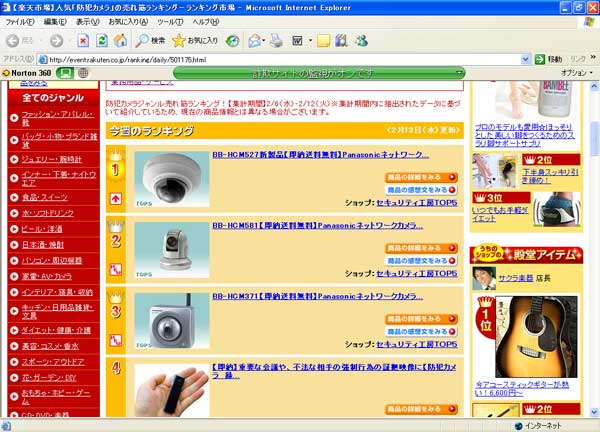Open the address bar URL dropdown
Viewport: 600px width, 432px height.
[525, 59]
